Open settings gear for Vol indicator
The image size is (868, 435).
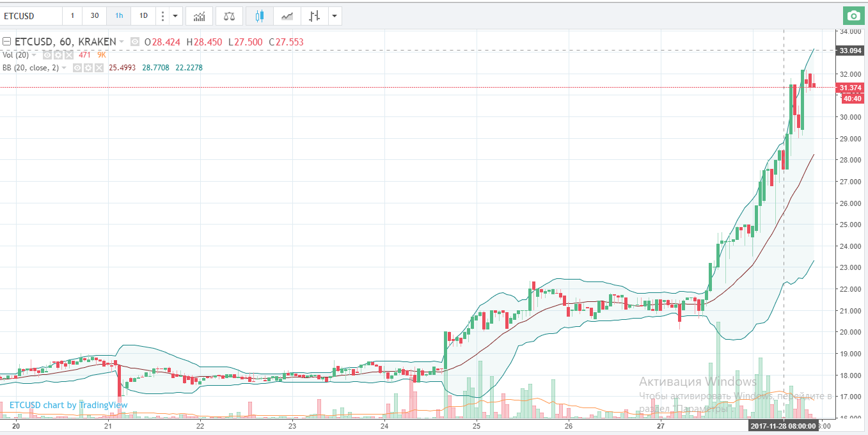[x=59, y=55]
